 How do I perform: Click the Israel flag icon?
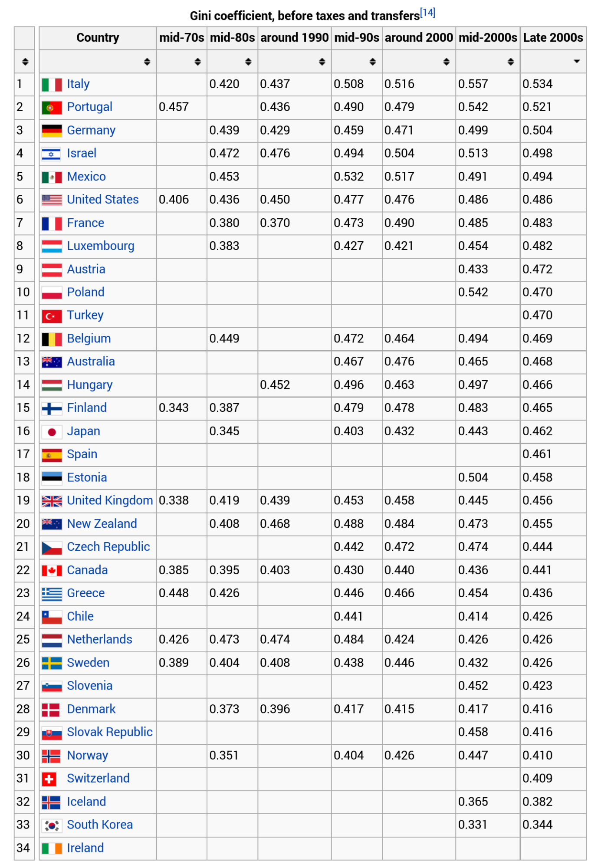pos(52,154)
